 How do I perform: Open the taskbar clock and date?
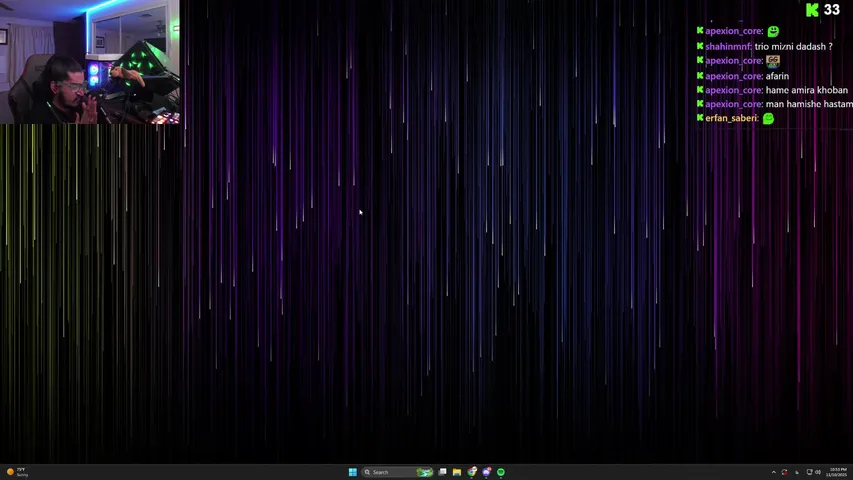837,472
